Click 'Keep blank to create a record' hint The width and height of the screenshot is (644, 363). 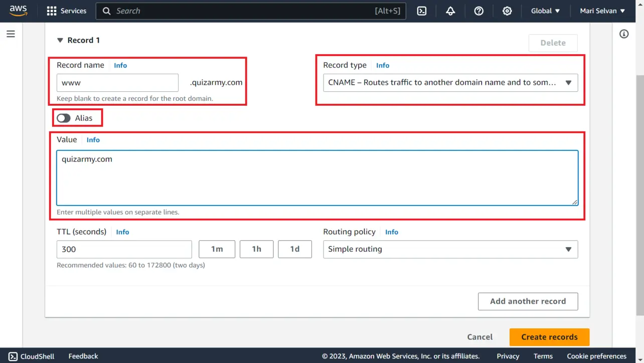tap(135, 99)
